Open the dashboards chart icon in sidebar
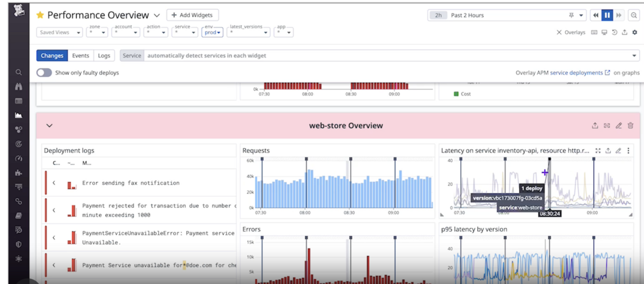This screenshot has width=644, height=284. coord(19,115)
